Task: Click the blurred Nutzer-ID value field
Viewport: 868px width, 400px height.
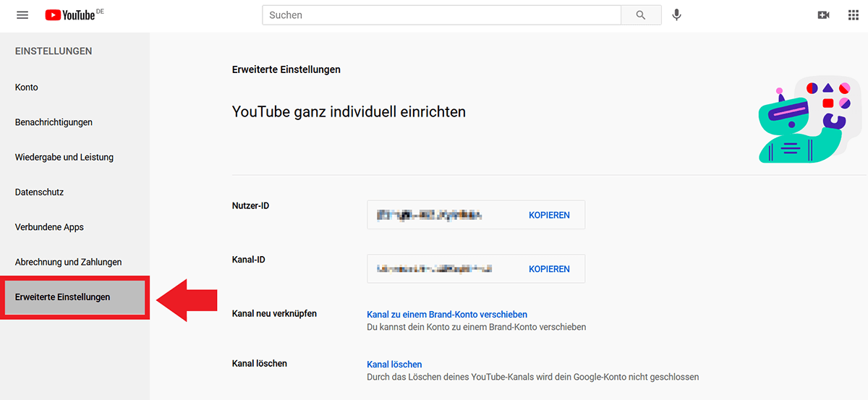Action: (430, 216)
